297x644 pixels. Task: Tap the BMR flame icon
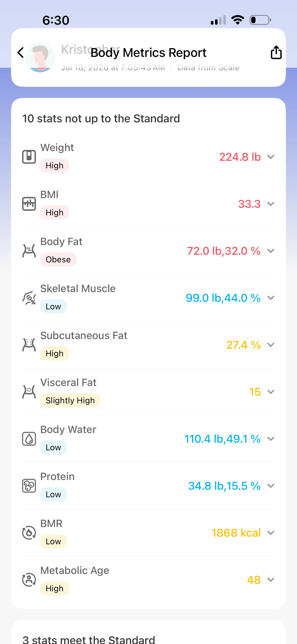(x=29, y=533)
